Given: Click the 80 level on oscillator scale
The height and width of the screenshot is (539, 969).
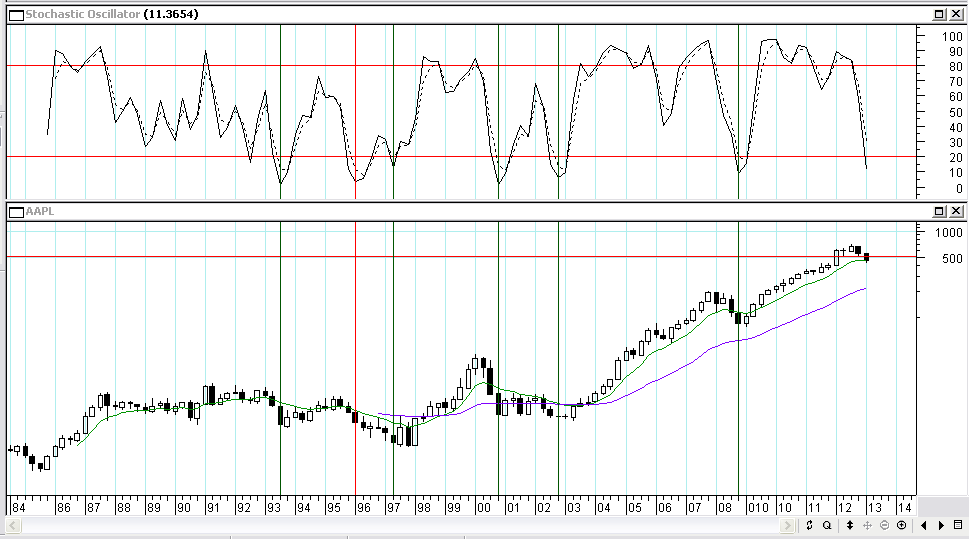Looking at the screenshot, I should [x=955, y=67].
